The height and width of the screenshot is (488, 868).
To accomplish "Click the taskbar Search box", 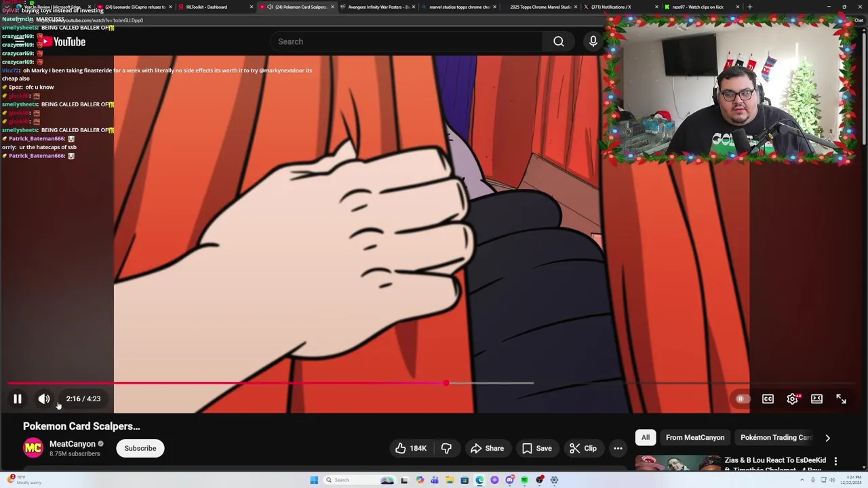I will tap(359, 480).
